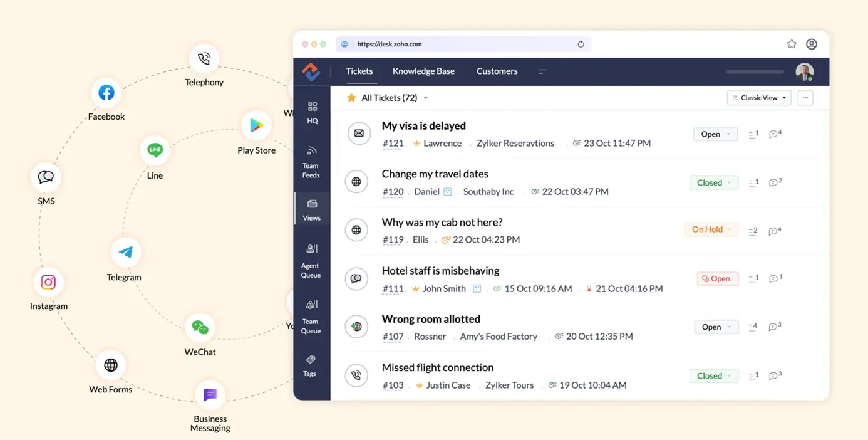Open Views in the sidebar
Screen dimensions: 868x440
point(312,209)
